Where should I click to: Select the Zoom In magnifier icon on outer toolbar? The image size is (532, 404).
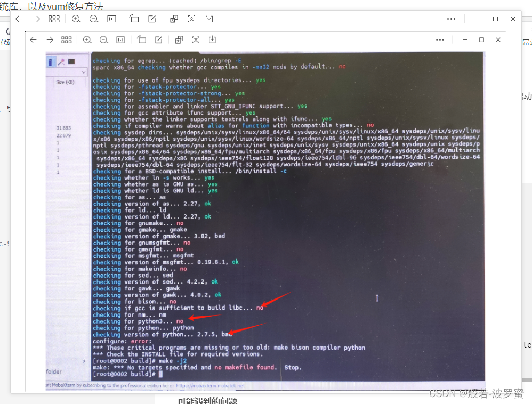click(x=76, y=19)
